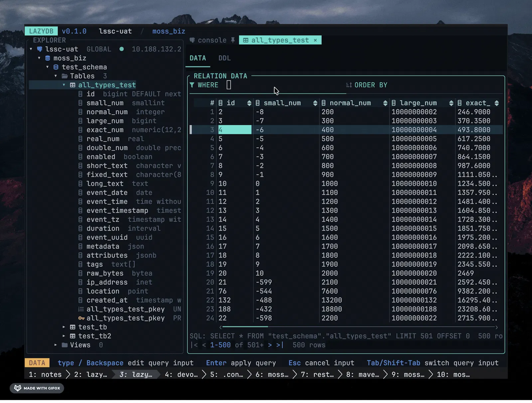Screen dimensions: 532x403
Task: Close the all_types_test tab
Action: pyautogui.click(x=315, y=40)
